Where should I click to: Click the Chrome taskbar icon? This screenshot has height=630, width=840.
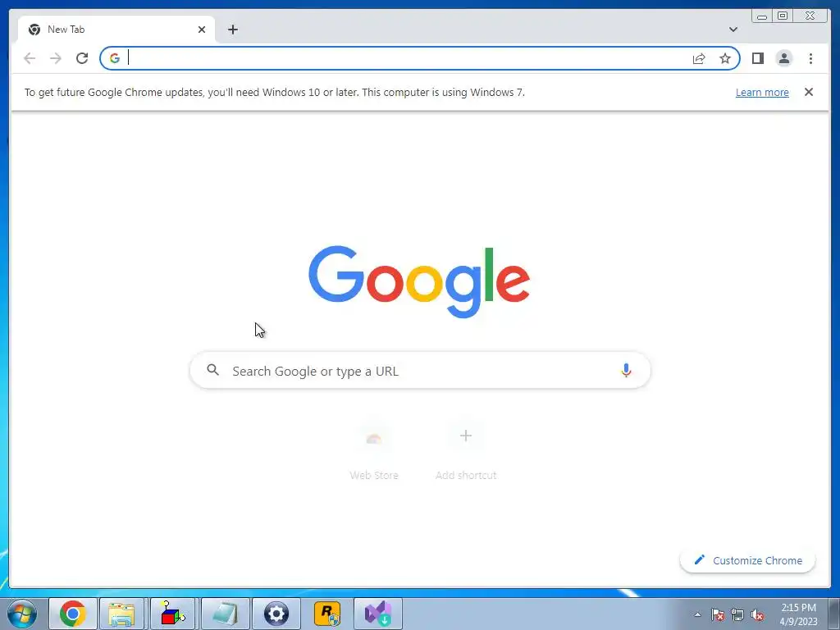[x=73, y=614]
